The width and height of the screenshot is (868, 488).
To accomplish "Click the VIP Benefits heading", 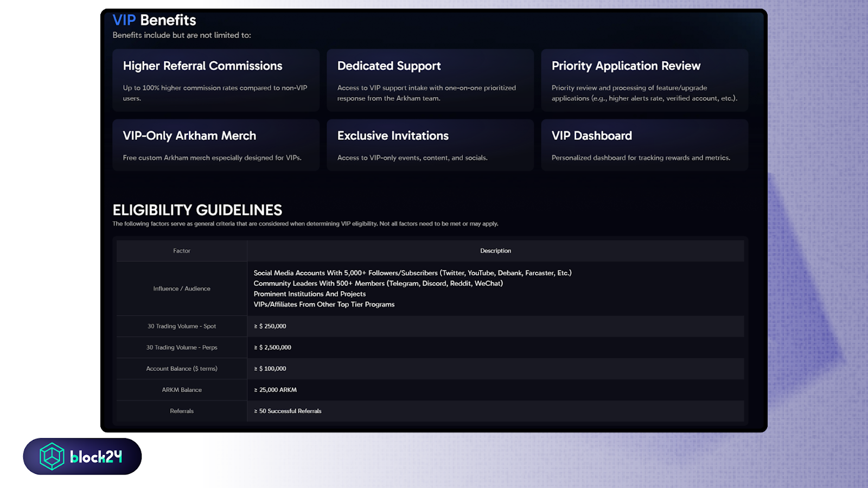I will (x=154, y=20).
